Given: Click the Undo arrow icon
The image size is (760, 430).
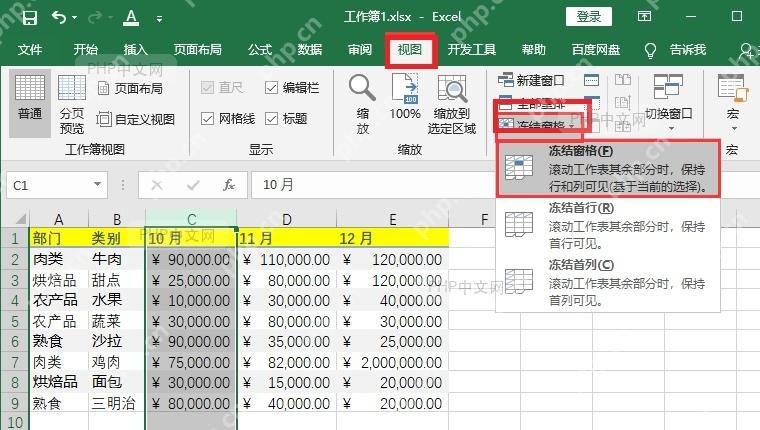Looking at the screenshot, I should [x=59, y=18].
